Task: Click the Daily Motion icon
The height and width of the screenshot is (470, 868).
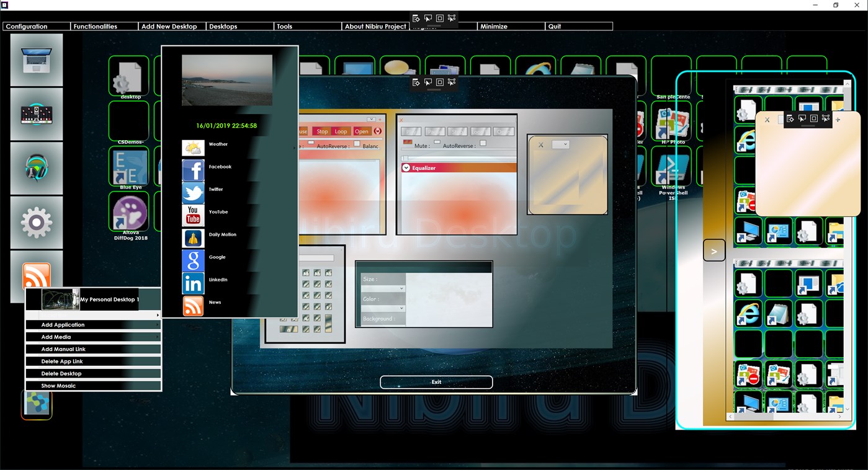Action: tap(193, 237)
